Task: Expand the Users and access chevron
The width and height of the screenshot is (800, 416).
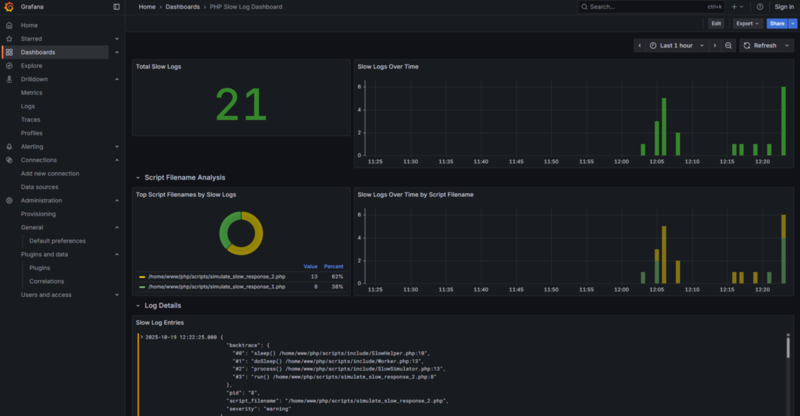Action: click(117, 295)
